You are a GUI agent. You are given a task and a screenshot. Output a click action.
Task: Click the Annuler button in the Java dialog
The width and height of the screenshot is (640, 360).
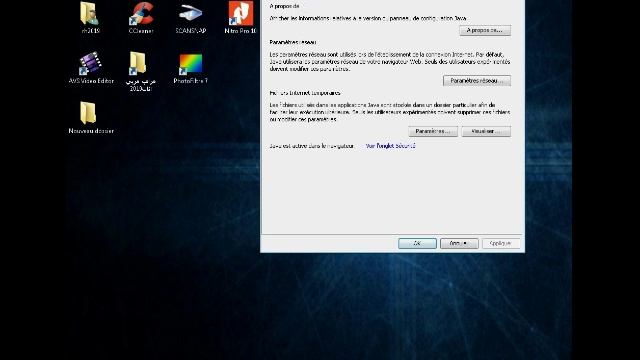coord(459,243)
